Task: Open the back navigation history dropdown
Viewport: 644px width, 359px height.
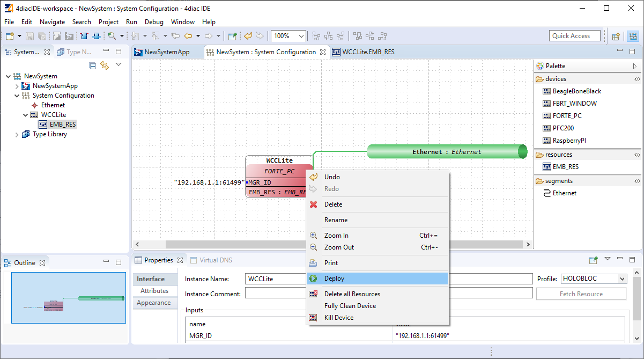Action: pyautogui.click(x=198, y=36)
